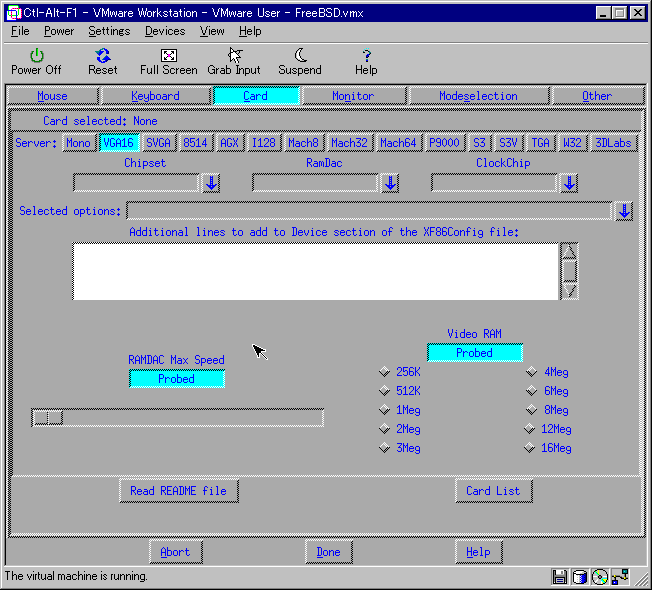Image resolution: width=652 pixels, height=590 pixels.
Task: Choose the I128 server
Action: tap(264, 143)
